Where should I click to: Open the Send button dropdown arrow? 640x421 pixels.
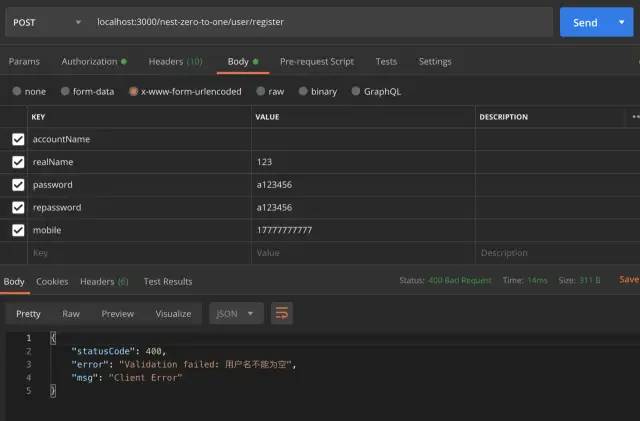(622, 22)
